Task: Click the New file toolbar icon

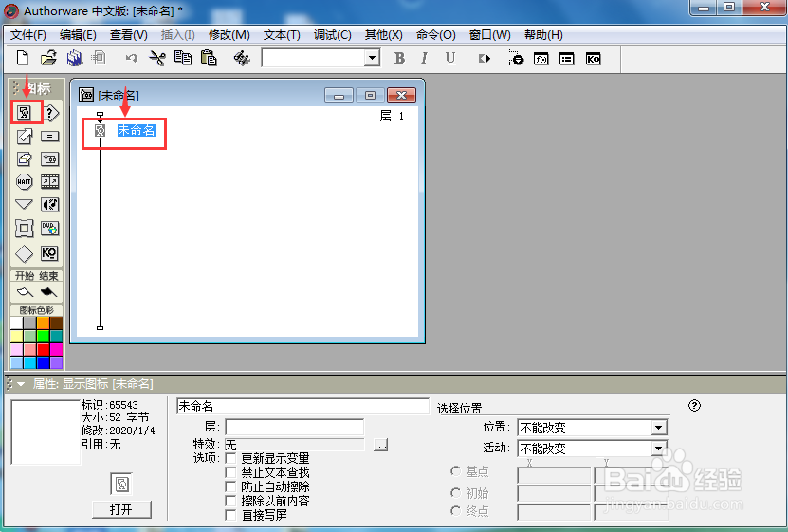Action: click(22, 58)
